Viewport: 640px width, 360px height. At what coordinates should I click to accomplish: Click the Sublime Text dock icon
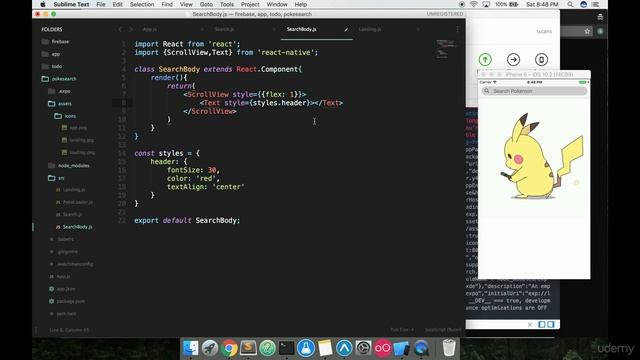(248, 348)
